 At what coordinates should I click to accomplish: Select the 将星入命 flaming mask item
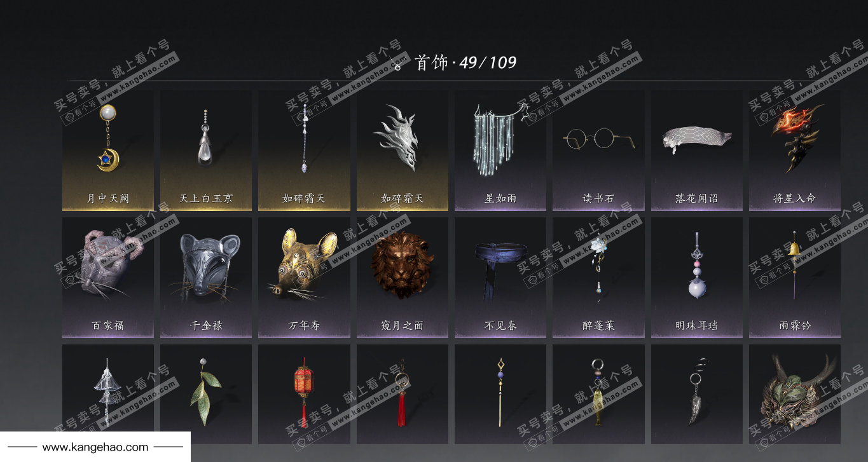[x=795, y=151]
